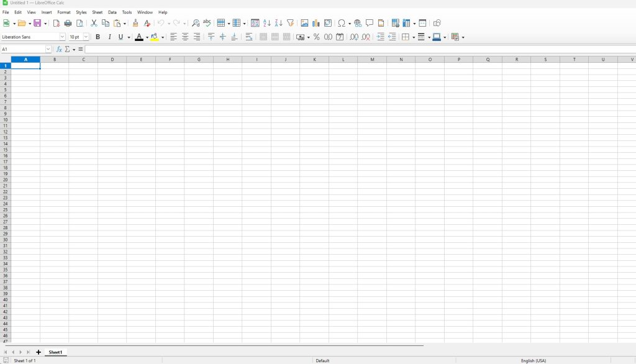Open underline style dropdown arrow
636x364 pixels.
[x=129, y=37]
